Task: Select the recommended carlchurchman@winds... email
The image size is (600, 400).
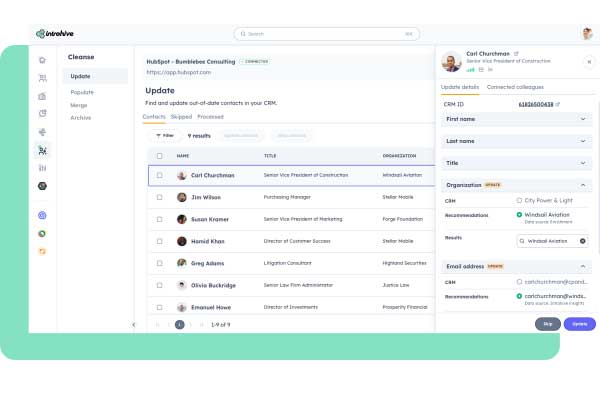Action: pyautogui.click(x=519, y=296)
